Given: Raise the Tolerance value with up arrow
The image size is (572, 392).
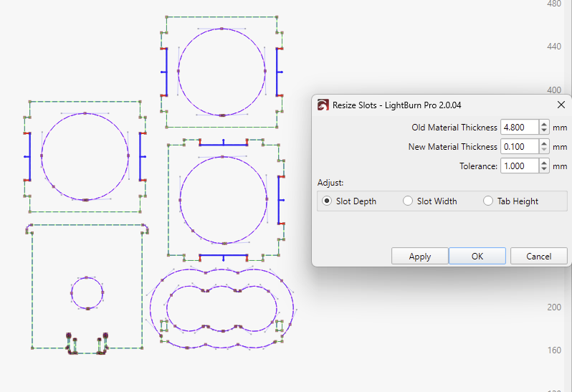Looking at the screenshot, I should click(x=544, y=163).
